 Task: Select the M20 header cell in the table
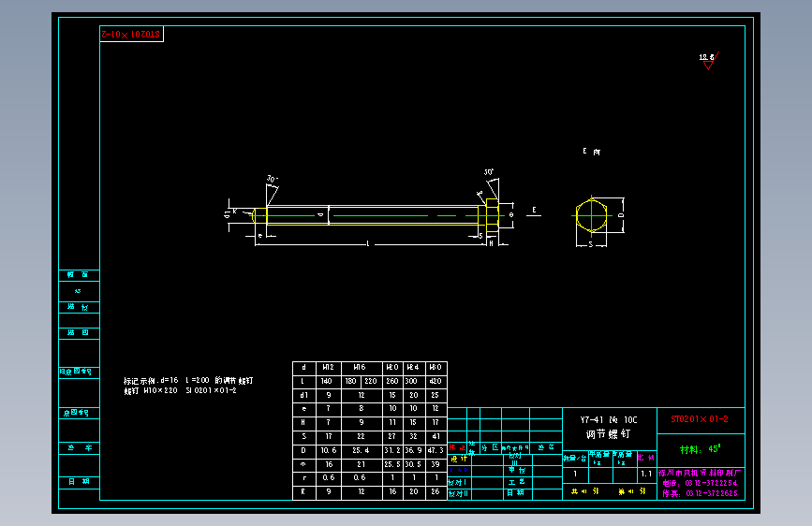point(392,367)
